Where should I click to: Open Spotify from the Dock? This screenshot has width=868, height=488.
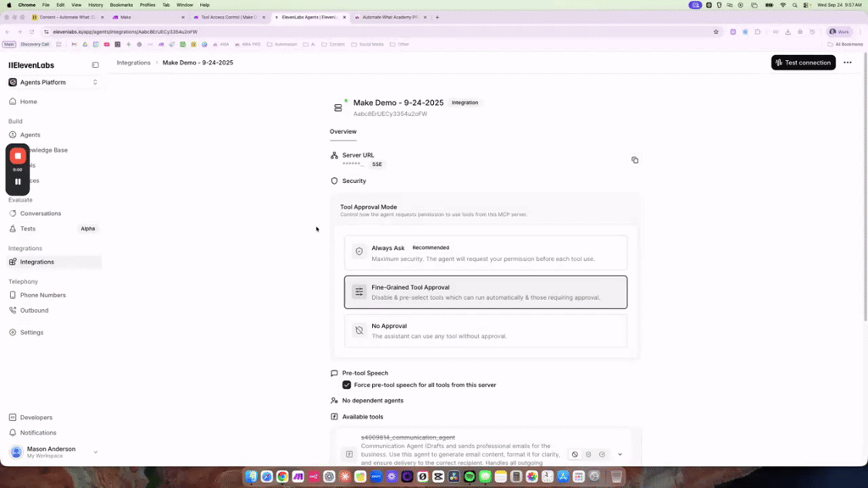[x=470, y=476]
